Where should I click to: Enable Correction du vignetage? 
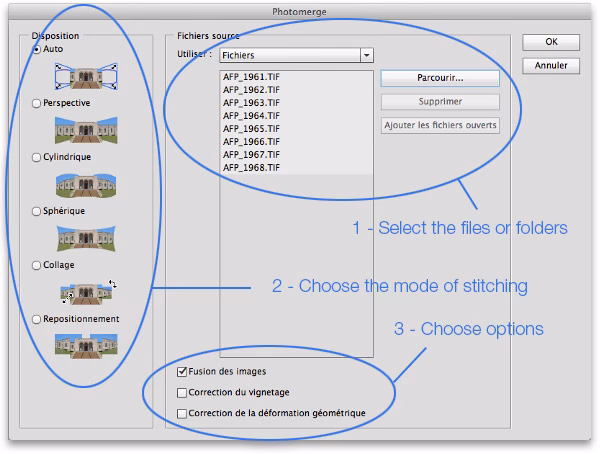pos(182,393)
